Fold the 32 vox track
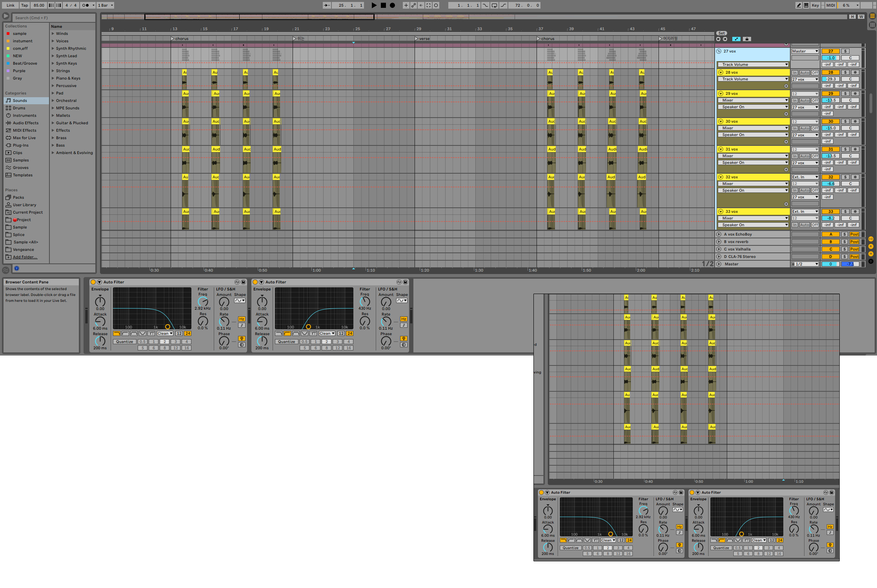 pyautogui.click(x=721, y=177)
